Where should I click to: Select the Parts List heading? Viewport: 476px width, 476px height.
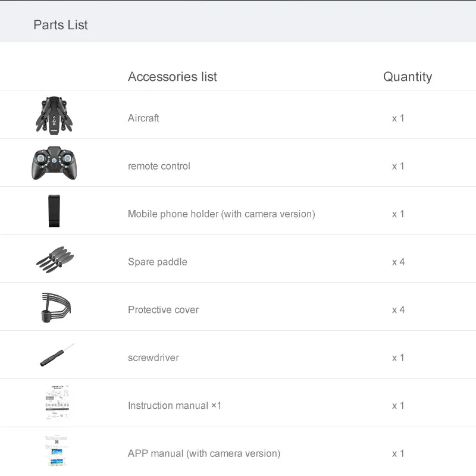point(61,25)
